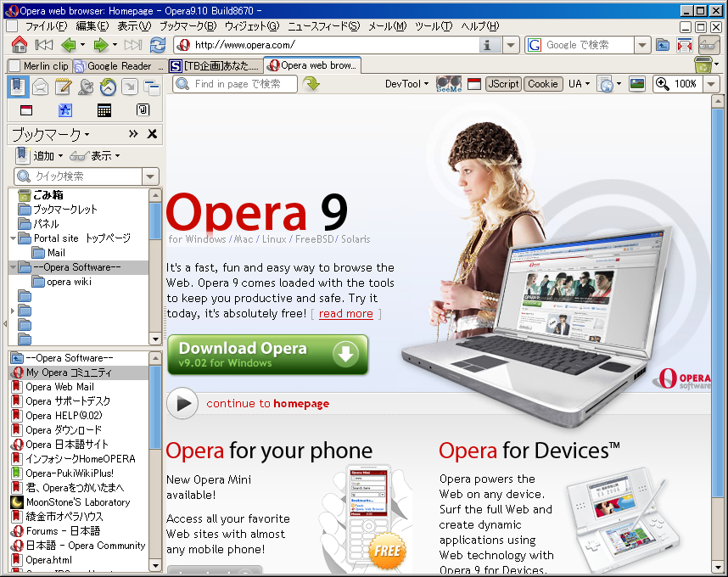Collapse the Portal site トップページ folder
The width and height of the screenshot is (728, 577).
(x=13, y=238)
